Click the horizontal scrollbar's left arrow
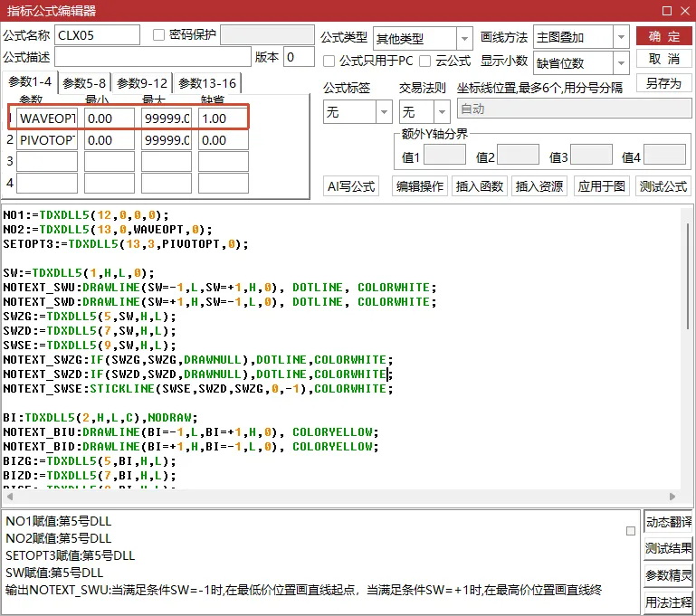 point(10,497)
